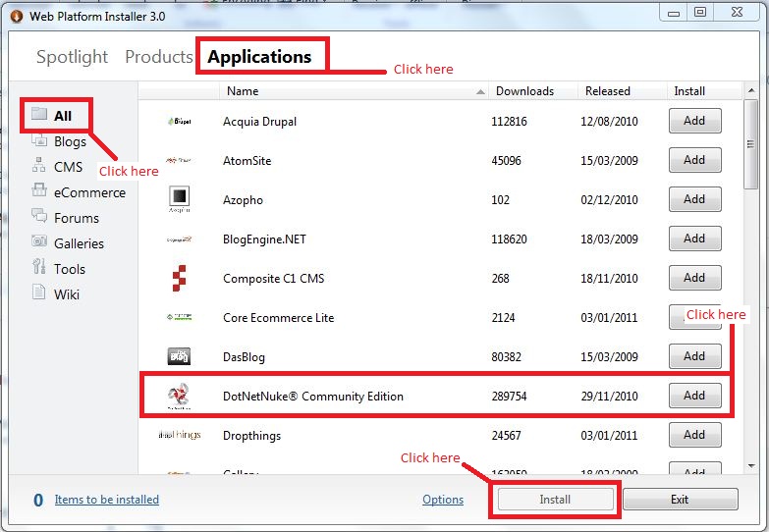The width and height of the screenshot is (769, 532).
Task: Click the Composite C1 CMS red logo
Action: tap(179, 278)
